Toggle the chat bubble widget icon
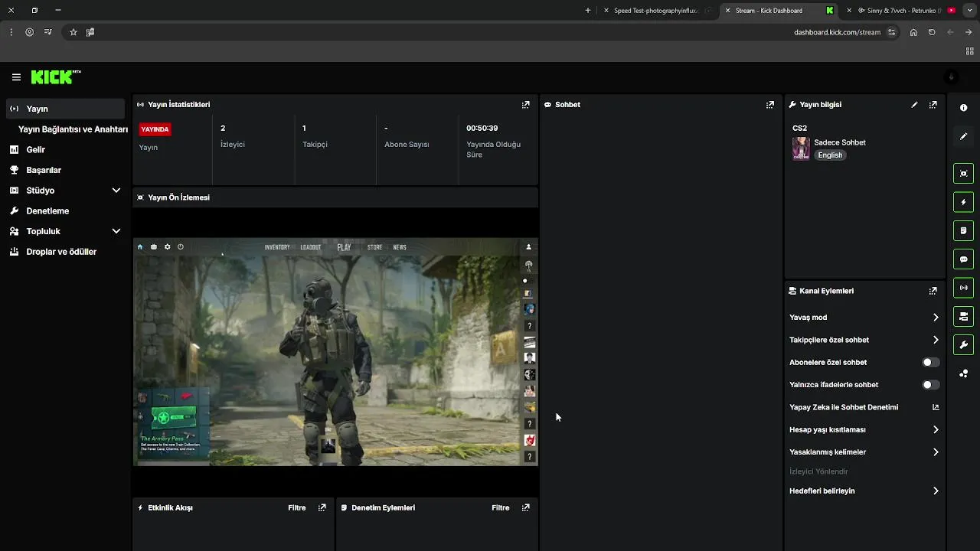The height and width of the screenshot is (551, 980). coord(964,259)
